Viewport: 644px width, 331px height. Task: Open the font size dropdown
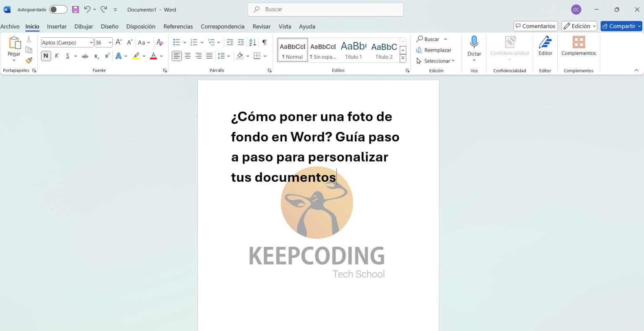110,42
